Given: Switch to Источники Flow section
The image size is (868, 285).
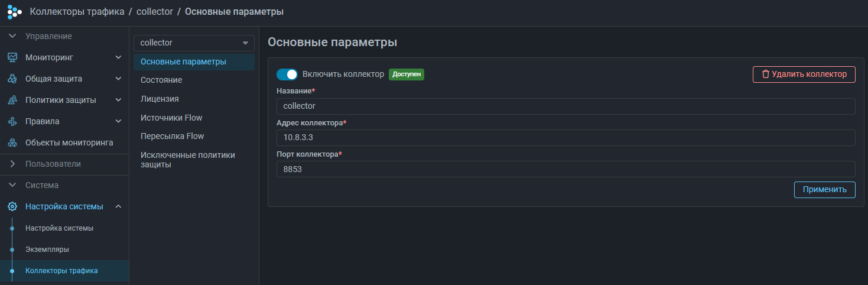Looking at the screenshot, I should 171,118.
